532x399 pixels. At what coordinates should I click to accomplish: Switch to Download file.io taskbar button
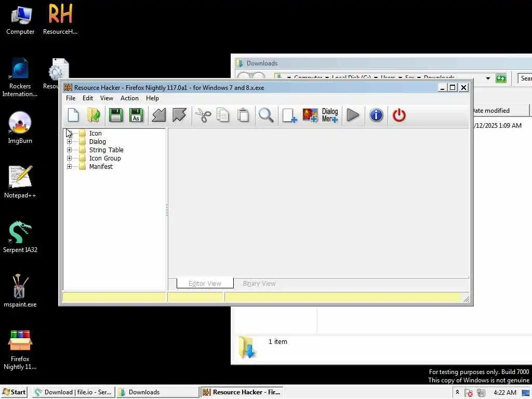pos(74,392)
